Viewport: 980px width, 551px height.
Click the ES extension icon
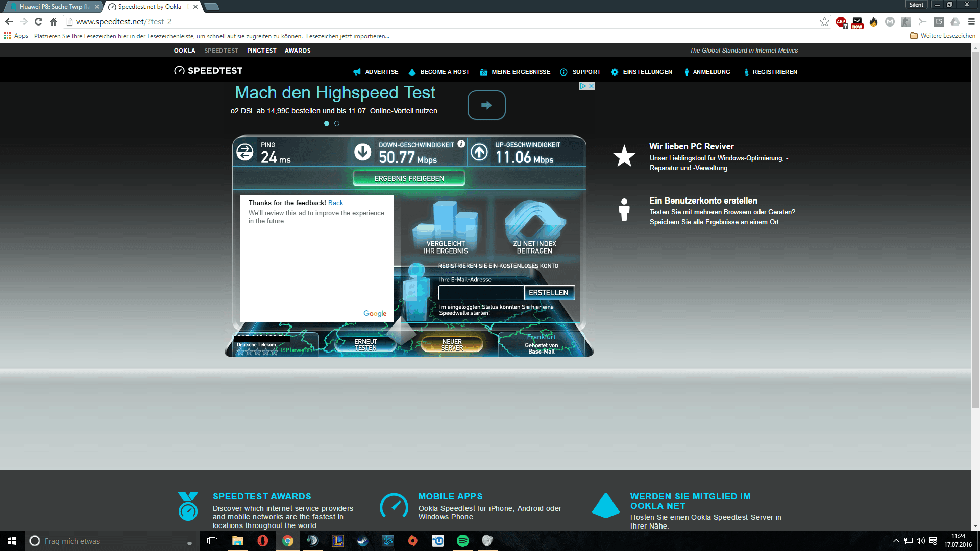939,22
